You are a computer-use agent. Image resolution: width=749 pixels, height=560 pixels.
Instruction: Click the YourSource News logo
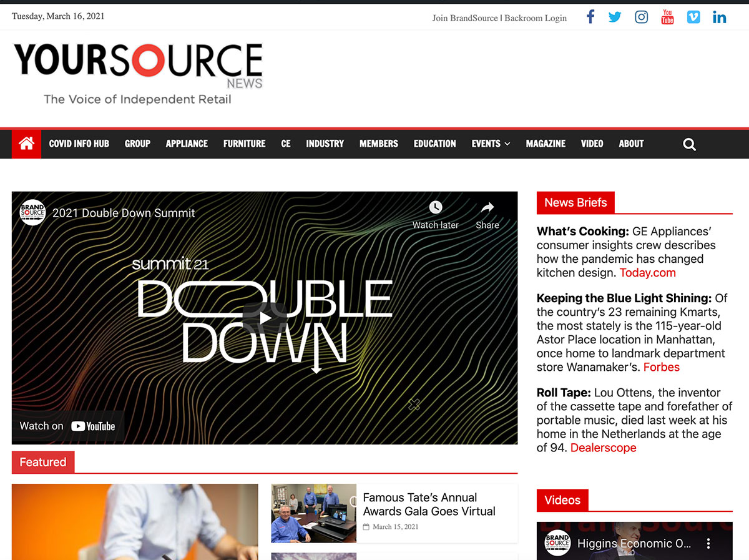point(137,74)
